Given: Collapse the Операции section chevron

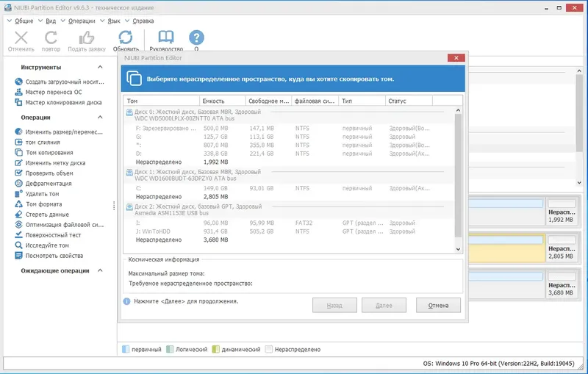Looking at the screenshot, I should coord(100,118).
